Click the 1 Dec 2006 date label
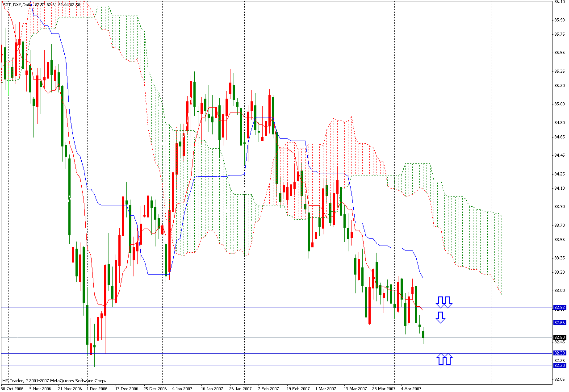This screenshot has height=392, width=569. [97, 388]
